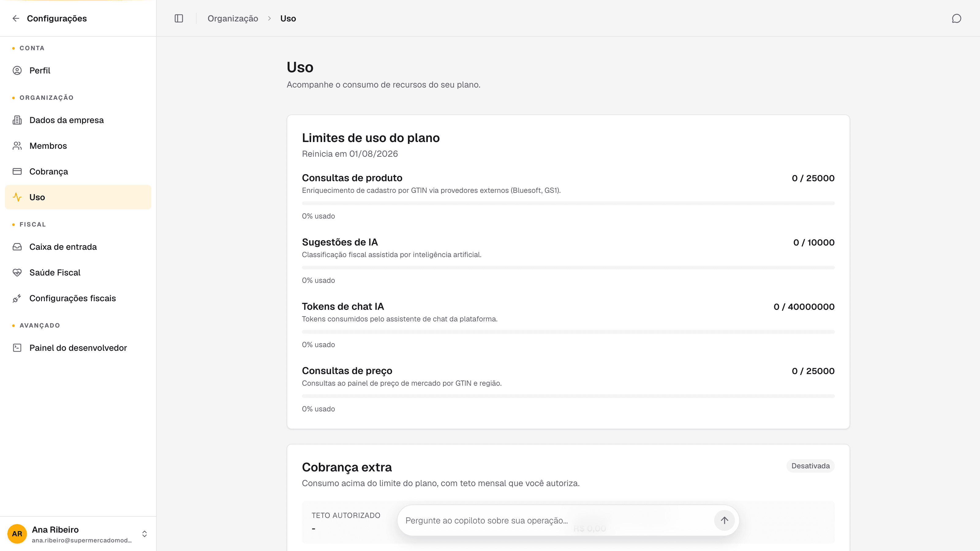Click the Caixa de entrada inbox icon
Viewport: 980px width, 551px height.
17,247
